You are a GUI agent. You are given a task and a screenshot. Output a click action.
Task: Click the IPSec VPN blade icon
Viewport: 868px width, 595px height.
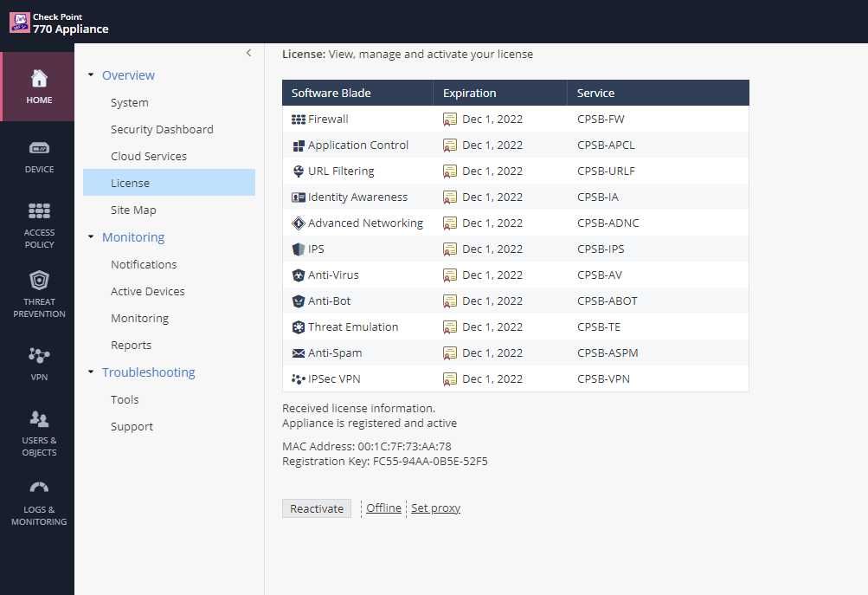[299, 379]
